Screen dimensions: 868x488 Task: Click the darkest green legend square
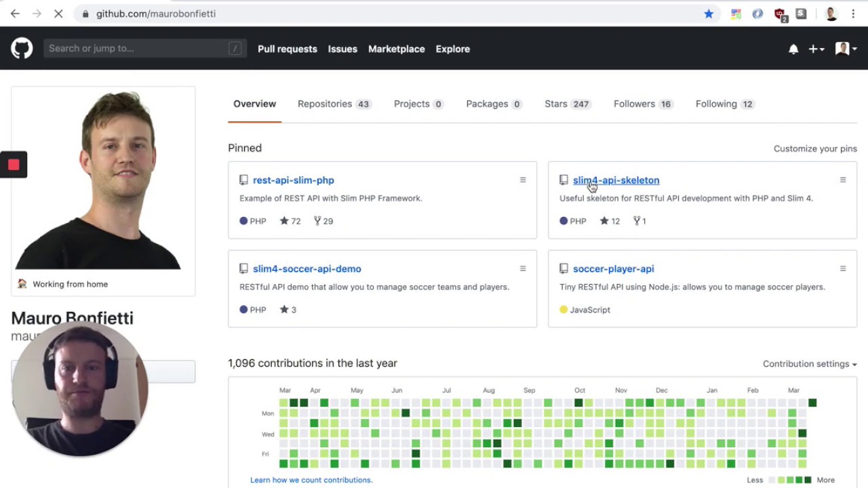click(808, 480)
